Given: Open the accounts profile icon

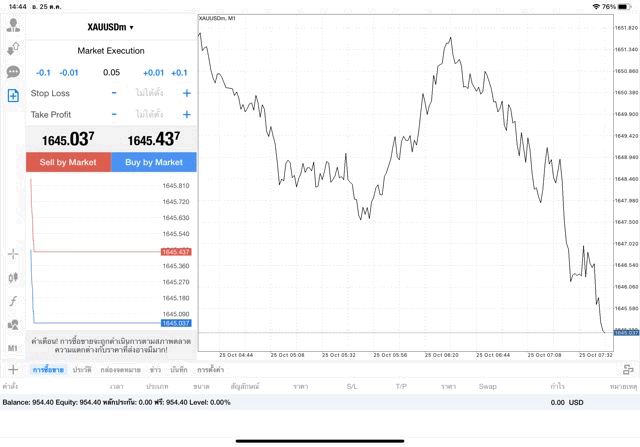Looking at the screenshot, I should tap(13, 22).
